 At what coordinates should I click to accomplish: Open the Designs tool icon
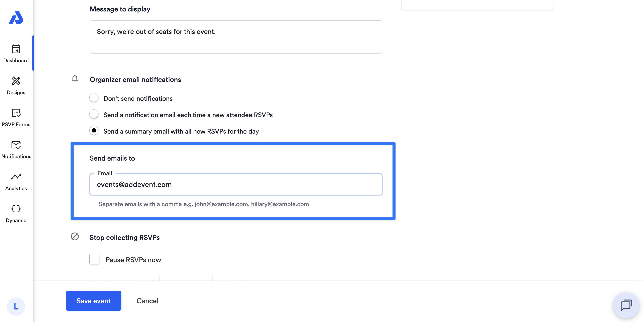(16, 81)
